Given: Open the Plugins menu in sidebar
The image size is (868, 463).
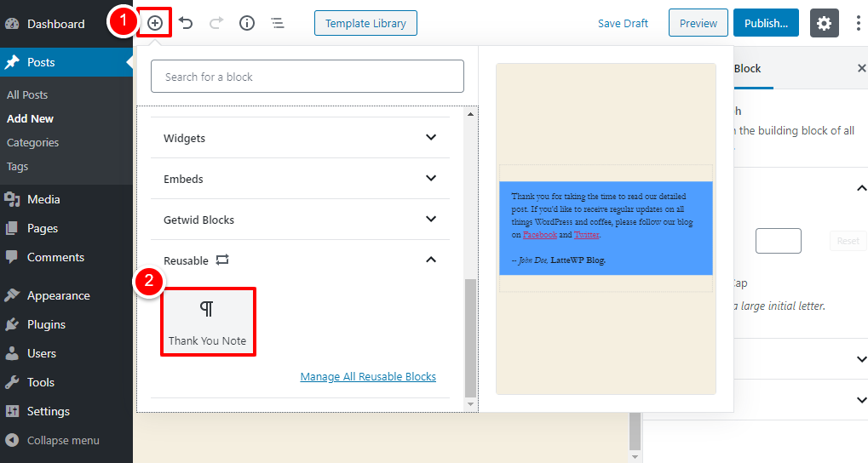Looking at the screenshot, I should point(46,324).
